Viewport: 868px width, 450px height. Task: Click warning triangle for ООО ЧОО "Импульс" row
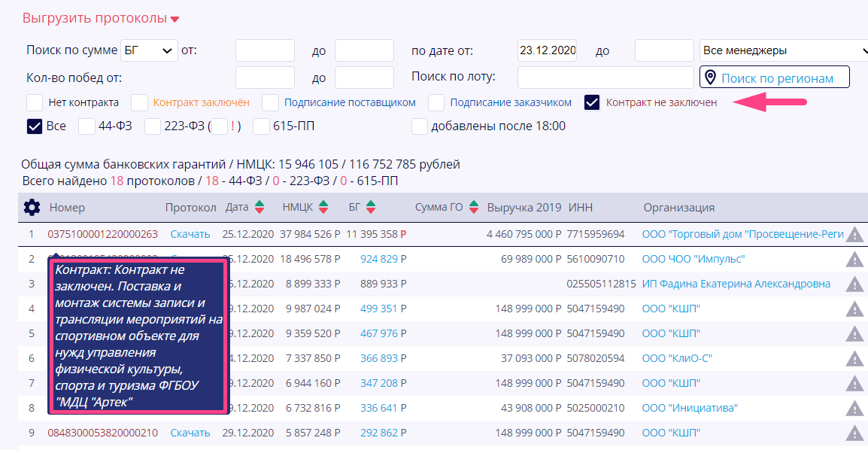click(x=854, y=259)
